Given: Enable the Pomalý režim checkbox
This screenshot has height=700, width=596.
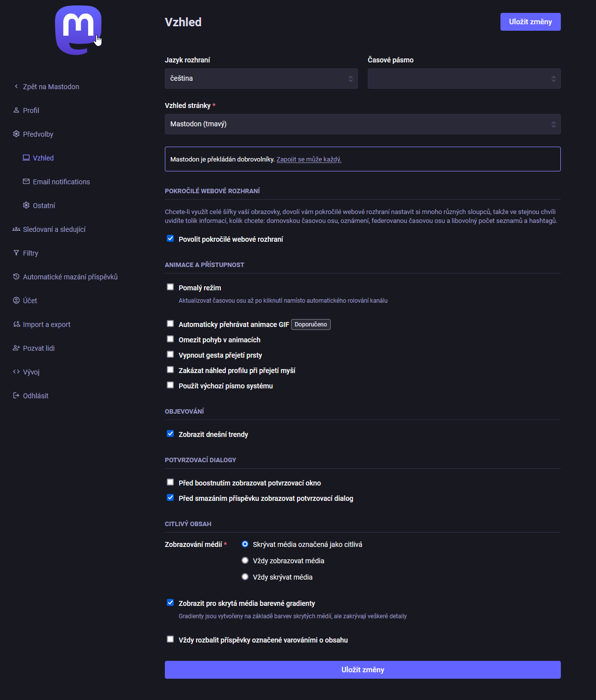Looking at the screenshot, I should [x=170, y=287].
